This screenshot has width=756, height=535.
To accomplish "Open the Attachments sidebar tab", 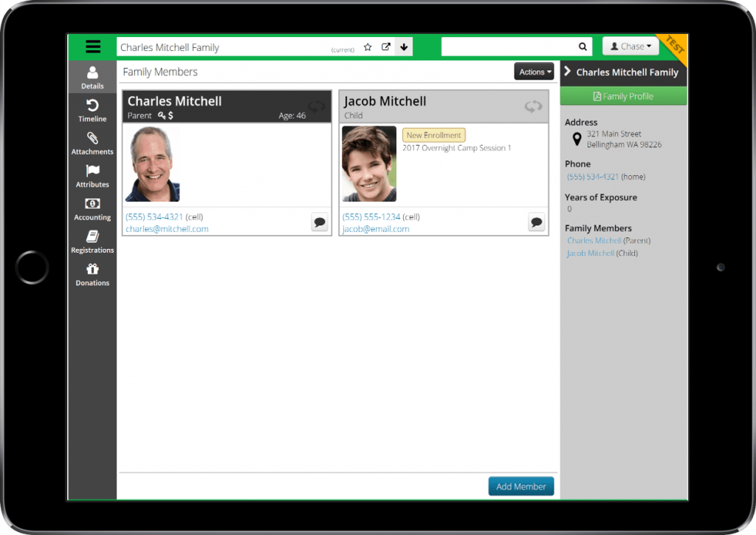I will click(x=92, y=143).
